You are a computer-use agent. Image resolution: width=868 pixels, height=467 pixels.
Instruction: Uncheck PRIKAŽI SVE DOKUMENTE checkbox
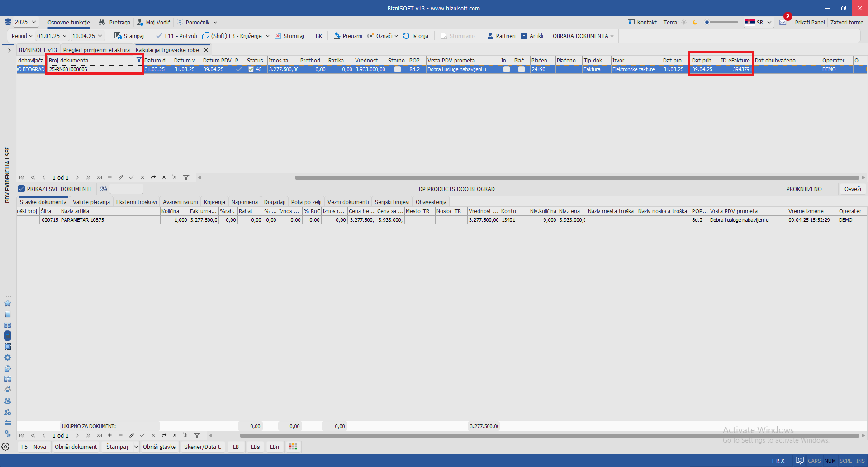(x=21, y=189)
